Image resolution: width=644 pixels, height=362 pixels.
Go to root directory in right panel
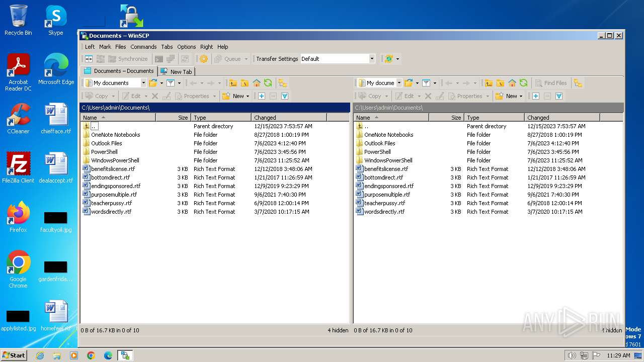click(x=500, y=83)
